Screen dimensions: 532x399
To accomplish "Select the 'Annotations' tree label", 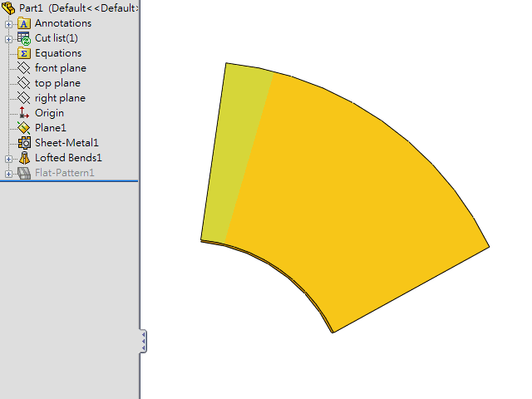I will pyautogui.click(x=63, y=23).
